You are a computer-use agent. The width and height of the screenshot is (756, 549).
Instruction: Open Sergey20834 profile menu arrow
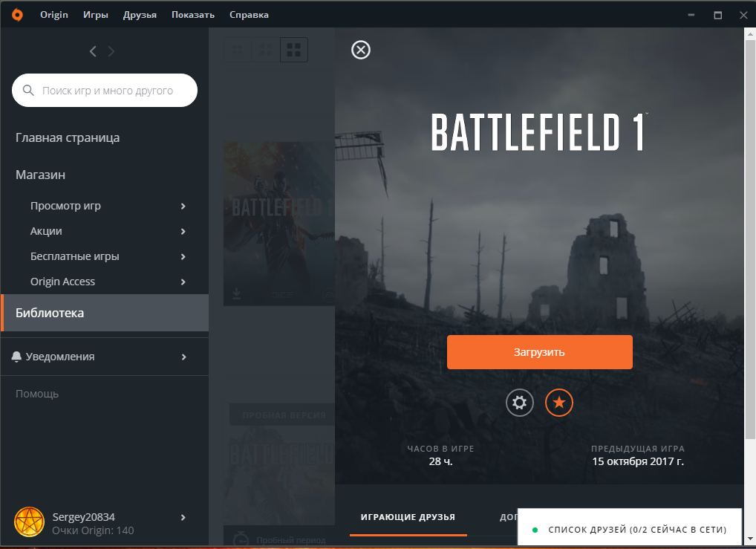(183, 518)
